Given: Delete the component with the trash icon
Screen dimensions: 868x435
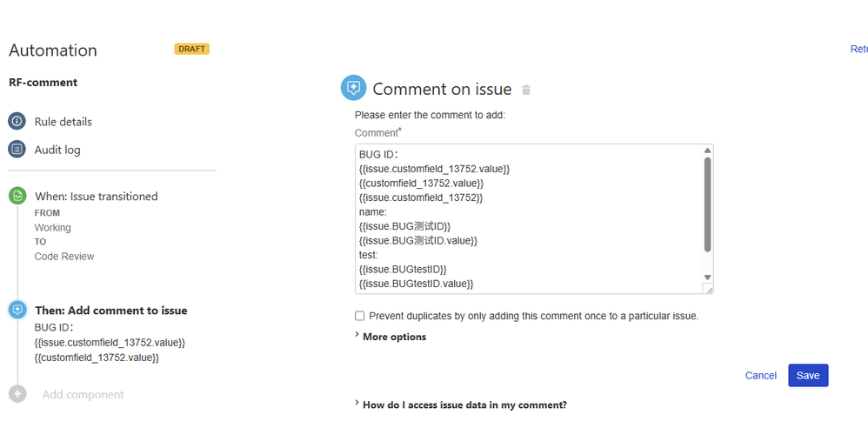Looking at the screenshot, I should click(x=526, y=90).
